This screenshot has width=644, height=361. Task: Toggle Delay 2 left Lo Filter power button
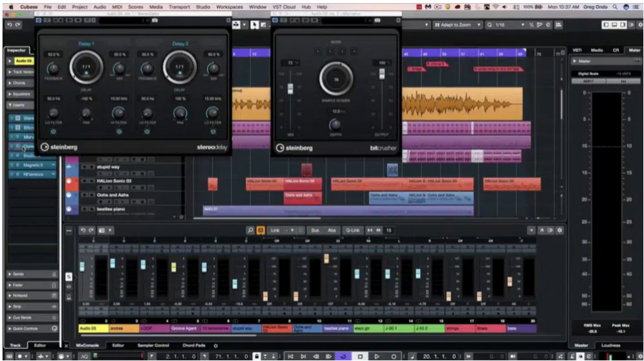click(x=147, y=131)
